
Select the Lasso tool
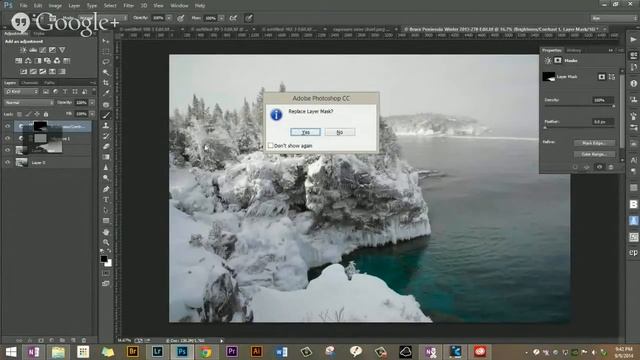click(106, 62)
